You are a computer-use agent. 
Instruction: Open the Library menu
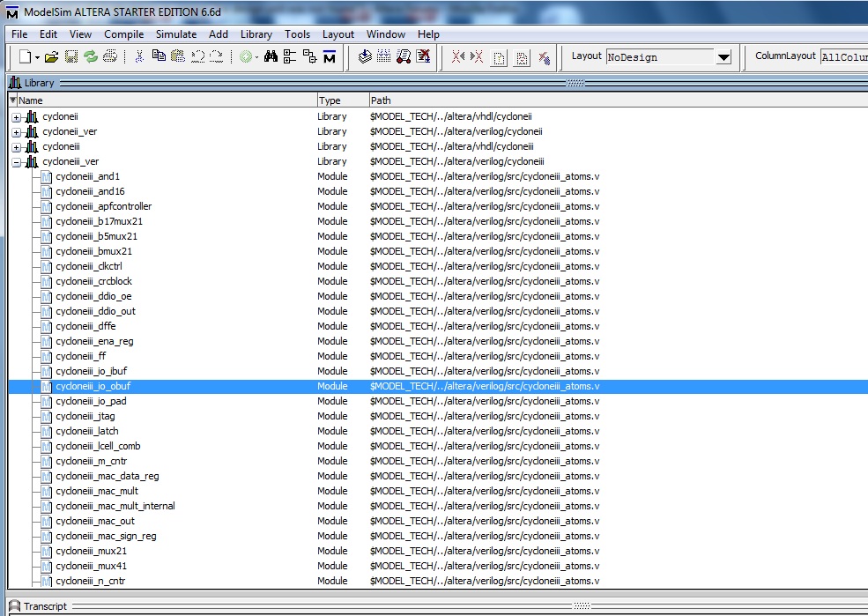pyautogui.click(x=256, y=34)
